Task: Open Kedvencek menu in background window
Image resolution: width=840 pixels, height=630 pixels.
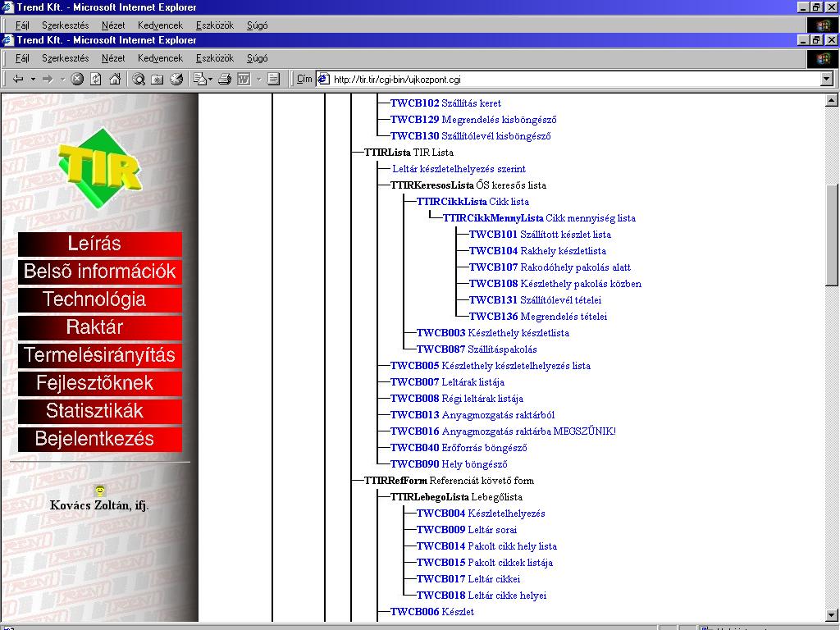Action: [160, 25]
